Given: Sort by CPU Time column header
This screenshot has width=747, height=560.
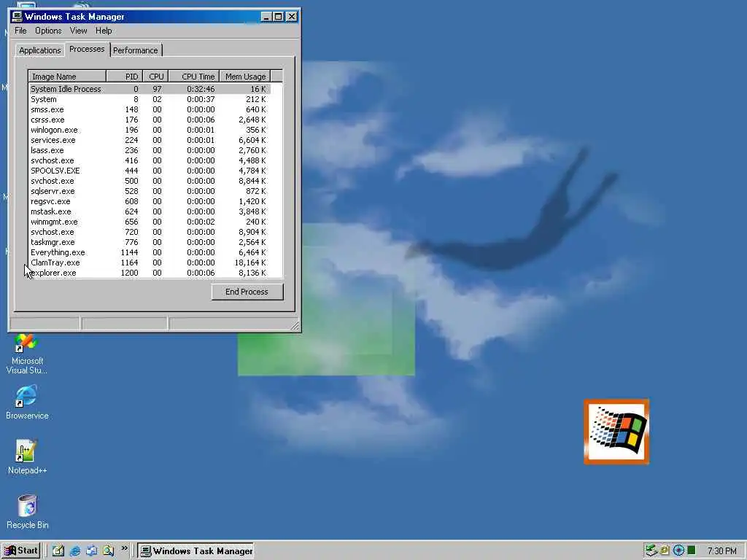Looking at the screenshot, I should point(194,76).
